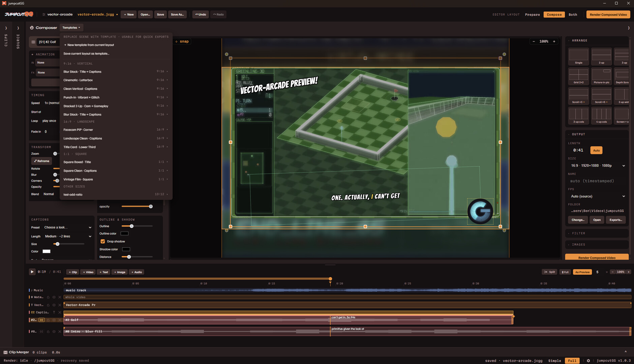Choose the Grid 2×2 arrange layout

pos(578,76)
